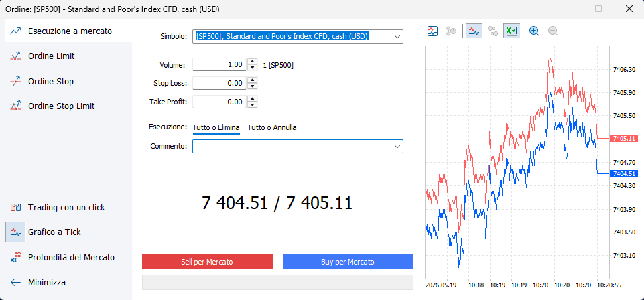
Task: Click the Grafico a Tick icon
Action: pos(15,232)
